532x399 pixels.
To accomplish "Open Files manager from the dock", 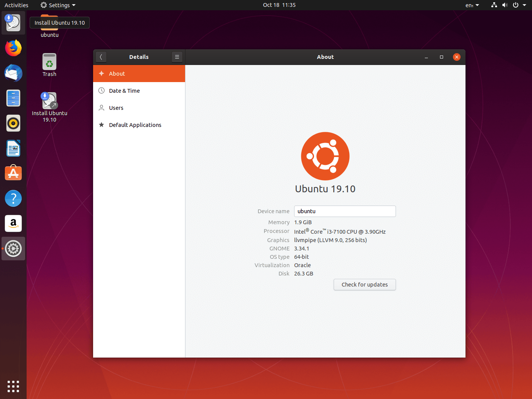I will [13, 98].
